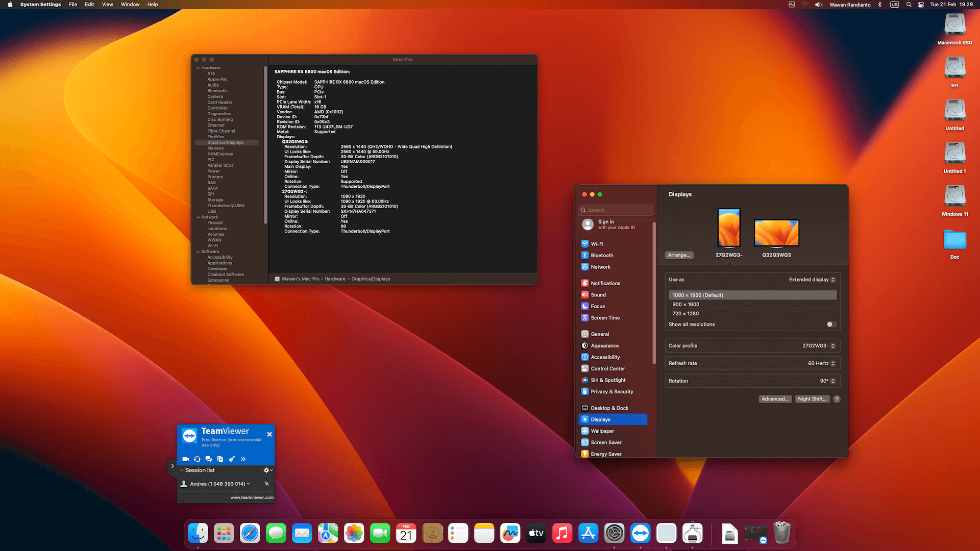Open the Apple menu
This screenshot has width=980, height=551.
pos(10,5)
